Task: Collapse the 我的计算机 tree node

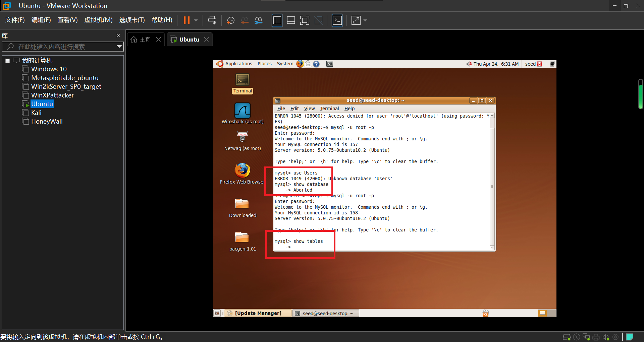Action: [7, 61]
